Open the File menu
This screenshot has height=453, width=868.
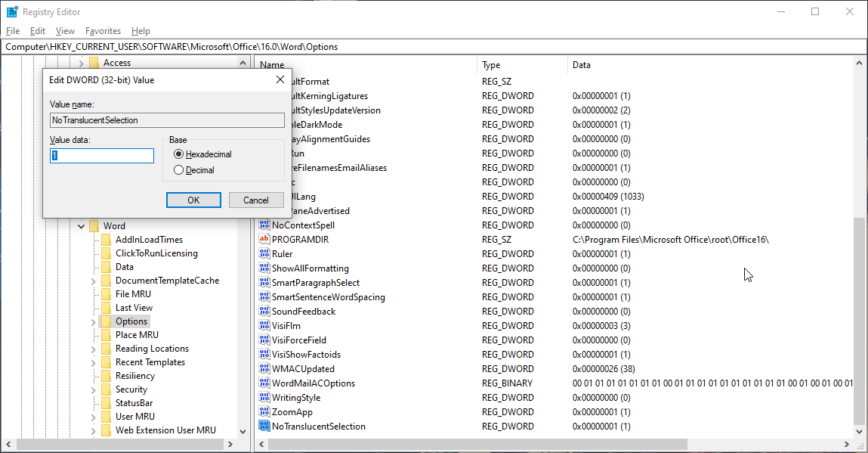[x=13, y=31]
